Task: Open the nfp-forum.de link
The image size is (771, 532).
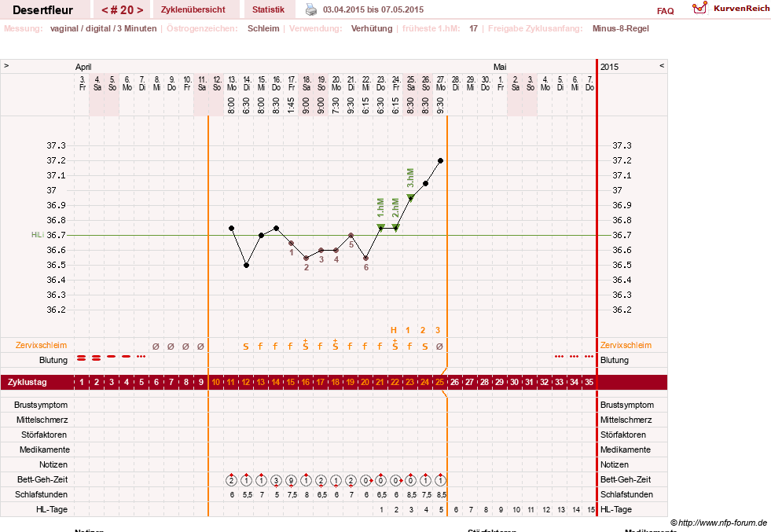Action: pyautogui.click(x=718, y=523)
